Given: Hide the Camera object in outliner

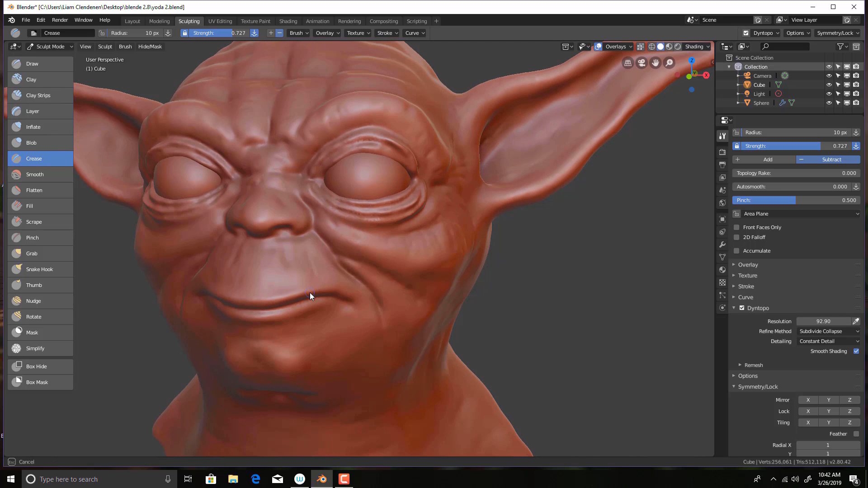Looking at the screenshot, I should click(x=829, y=76).
